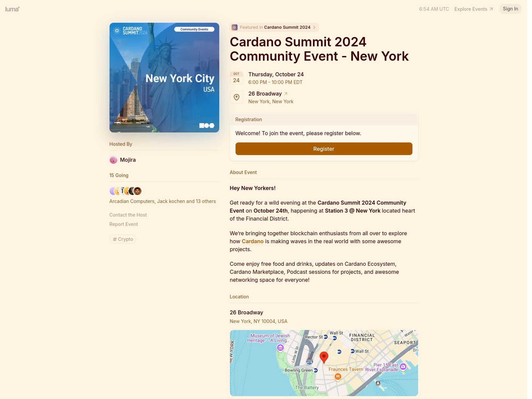Viewport: 532px width, 399px height.
Task: Click the location pin icon near 26 Broadway
Action: tap(236, 97)
